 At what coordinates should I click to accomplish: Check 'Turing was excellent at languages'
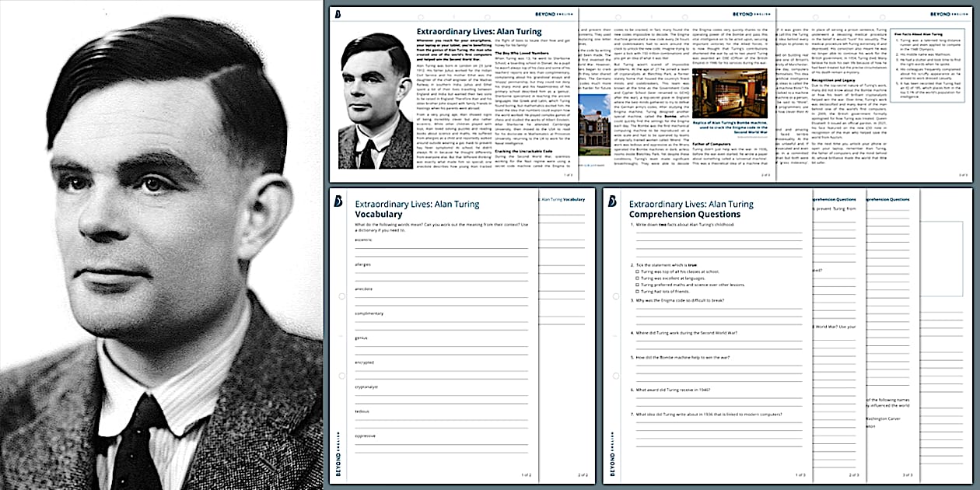(637, 278)
